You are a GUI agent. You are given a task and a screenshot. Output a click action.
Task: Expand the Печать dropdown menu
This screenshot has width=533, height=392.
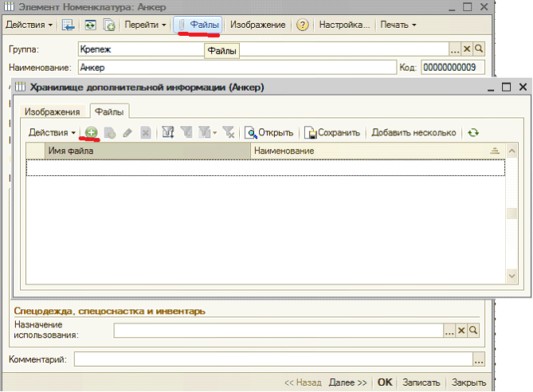pos(398,25)
